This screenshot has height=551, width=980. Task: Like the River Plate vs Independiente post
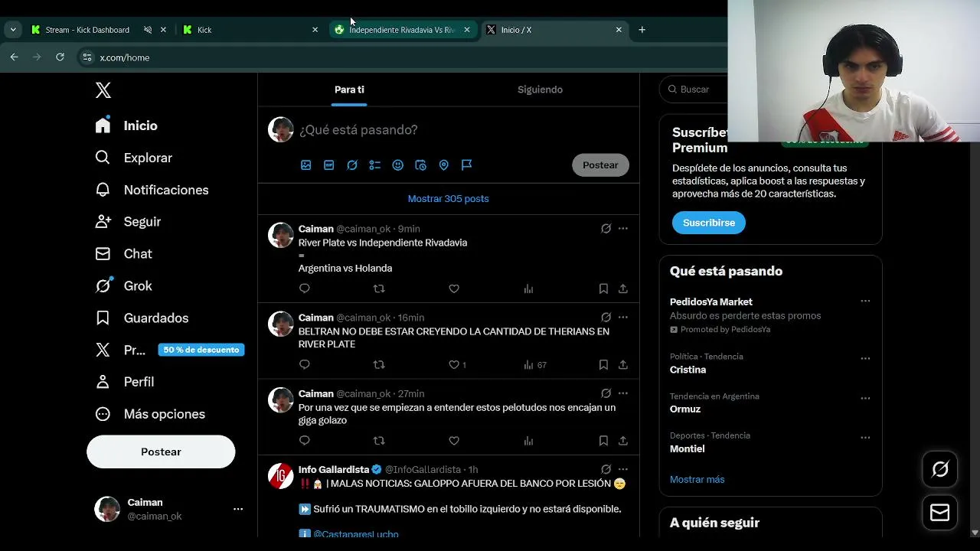click(454, 289)
